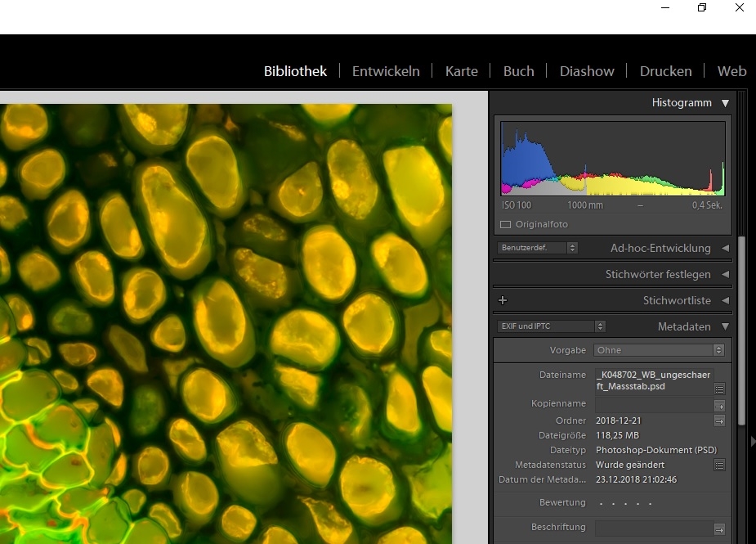Collapse the Histogramm panel
Screen dimensions: 756x544
pyautogui.click(x=724, y=103)
